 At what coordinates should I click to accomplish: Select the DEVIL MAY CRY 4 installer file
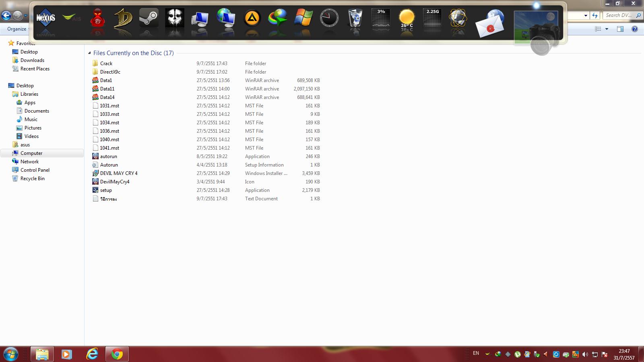118,173
